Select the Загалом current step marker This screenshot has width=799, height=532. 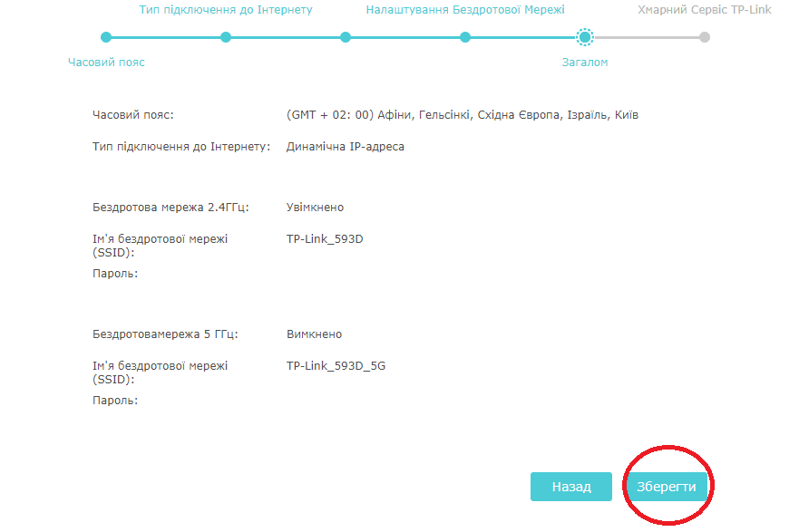(x=585, y=37)
